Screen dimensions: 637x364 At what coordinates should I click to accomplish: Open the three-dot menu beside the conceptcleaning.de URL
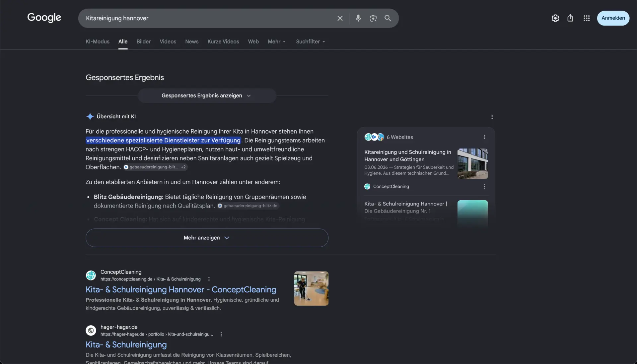[x=209, y=279]
